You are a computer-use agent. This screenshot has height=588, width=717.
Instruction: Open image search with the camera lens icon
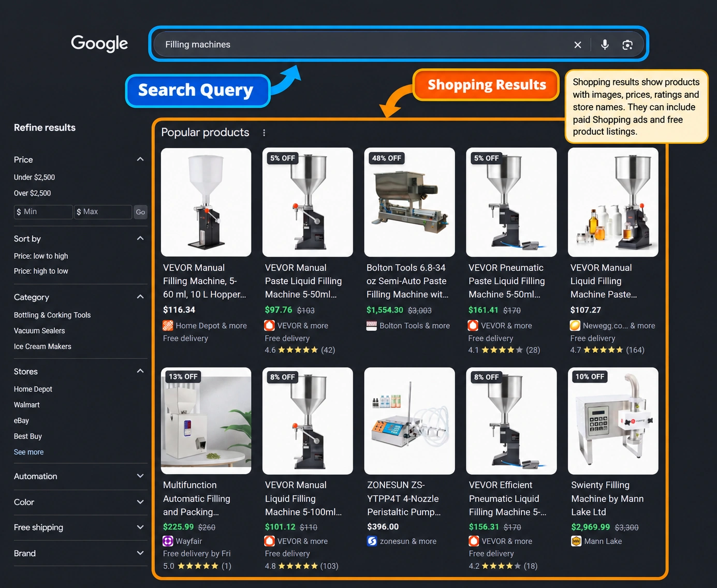click(x=627, y=45)
